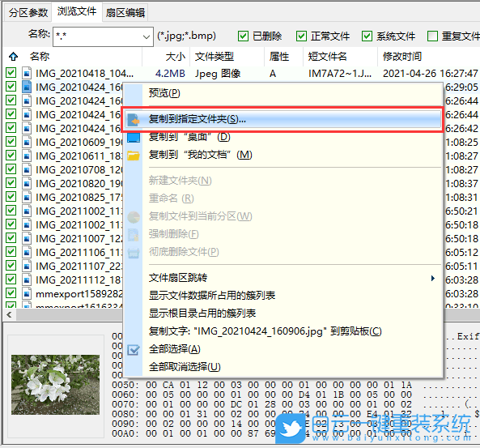480x448 pixels.
Task: Switch to the 分区参数 tab
Action: click(x=28, y=13)
